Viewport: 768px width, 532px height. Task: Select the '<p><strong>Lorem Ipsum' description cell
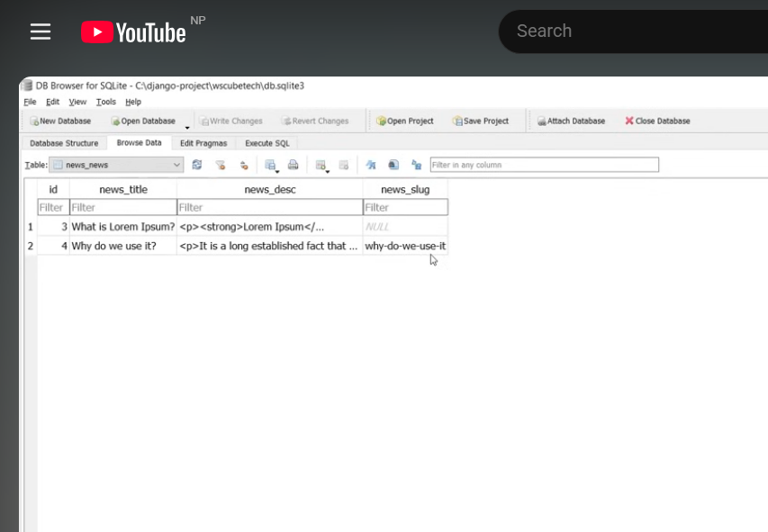coord(270,227)
